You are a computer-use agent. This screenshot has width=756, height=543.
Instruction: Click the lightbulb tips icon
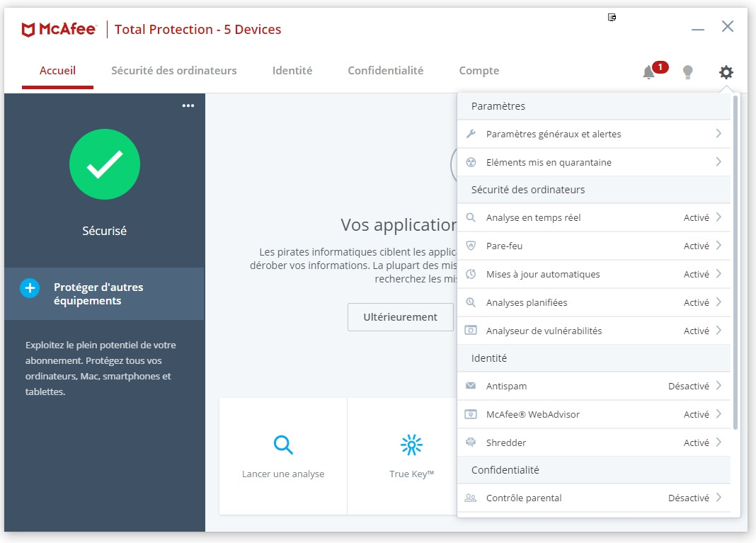pyautogui.click(x=688, y=71)
